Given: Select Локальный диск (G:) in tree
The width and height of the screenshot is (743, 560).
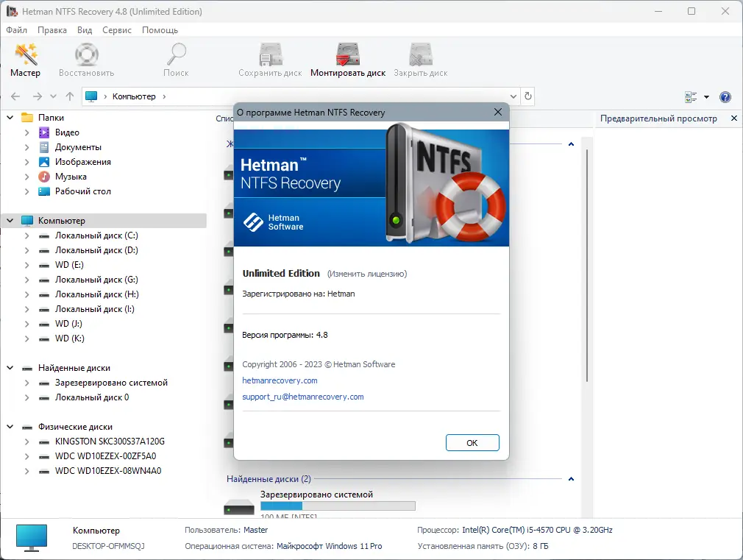Looking at the screenshot, I should coord(96,280).
